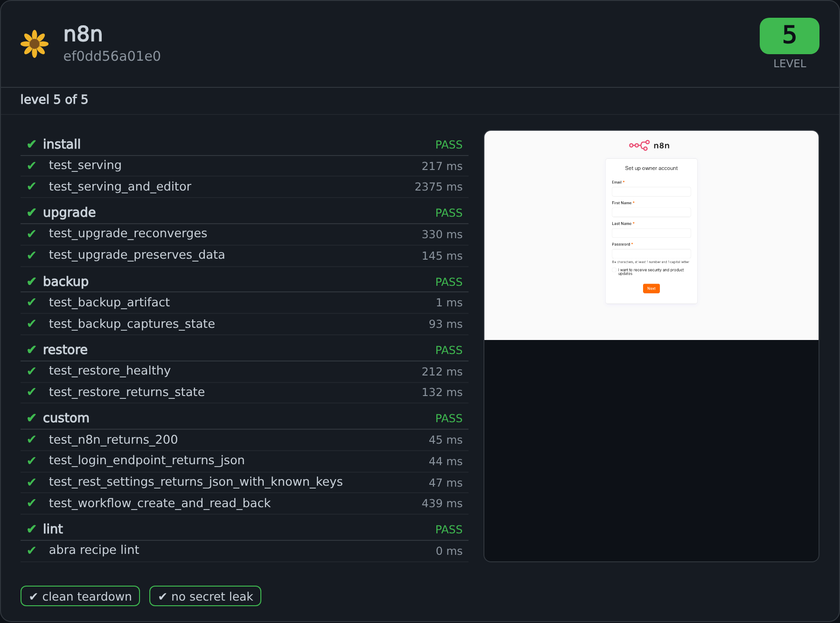Click into the Last Name field
This screenshot has height=623, width=840.
click(651, 233)
